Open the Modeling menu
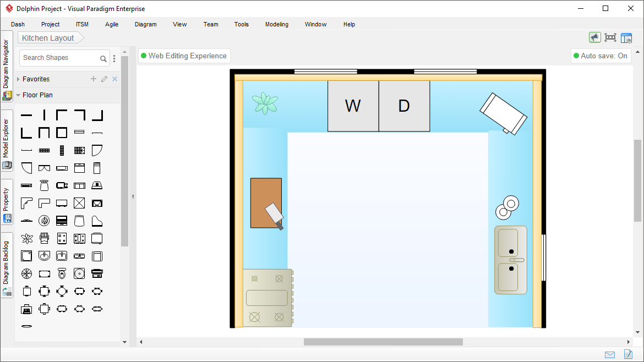The height and width of the screenshot is (362, 644). pos(276,24)
